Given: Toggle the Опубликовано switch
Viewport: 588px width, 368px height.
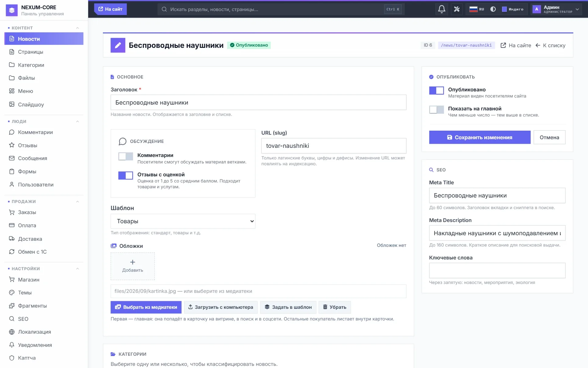Looking at the screenshot, I should [x=436, y=90].
